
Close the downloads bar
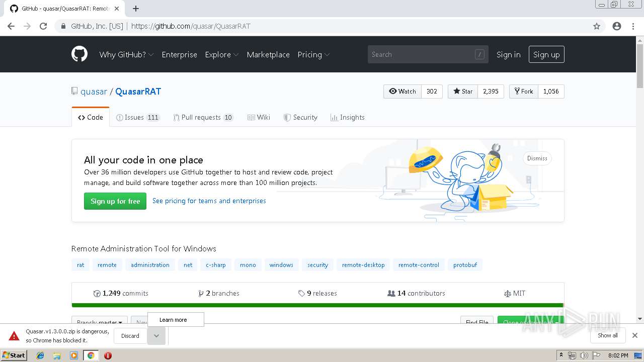(635, 335)
